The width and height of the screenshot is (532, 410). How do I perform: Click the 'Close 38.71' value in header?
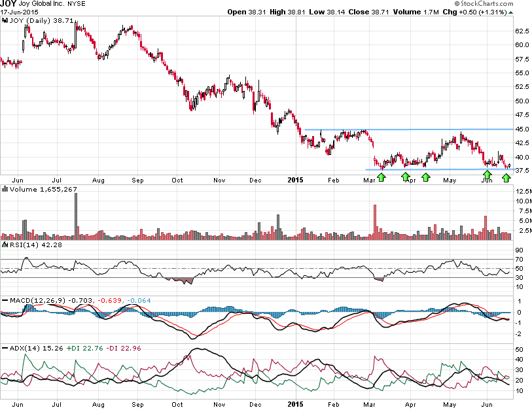[x=368, y=12]
